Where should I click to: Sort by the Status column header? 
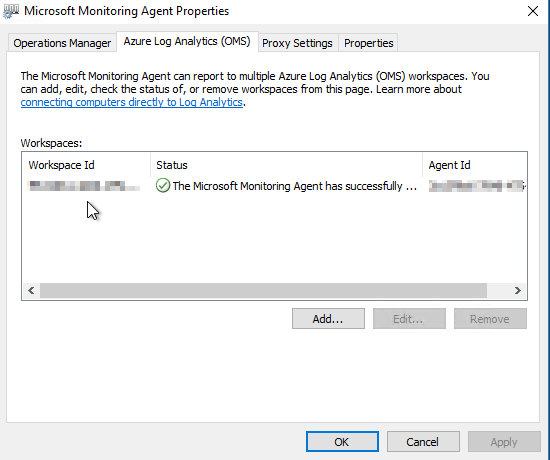pyautogui.click(x=287, y=165)
